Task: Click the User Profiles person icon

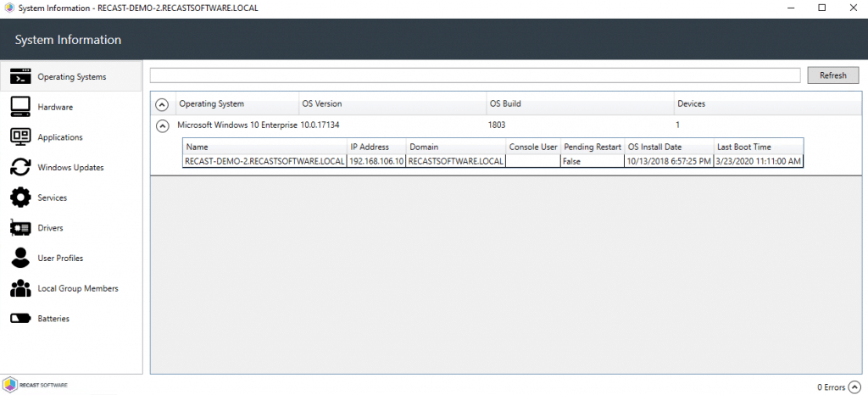Action: coord(20,258)
